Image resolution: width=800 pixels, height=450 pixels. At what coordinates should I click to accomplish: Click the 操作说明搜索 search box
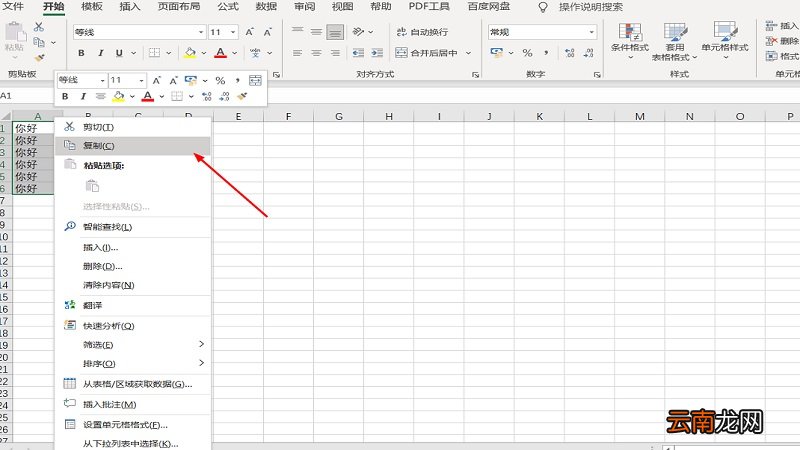[x=590, y=7]
